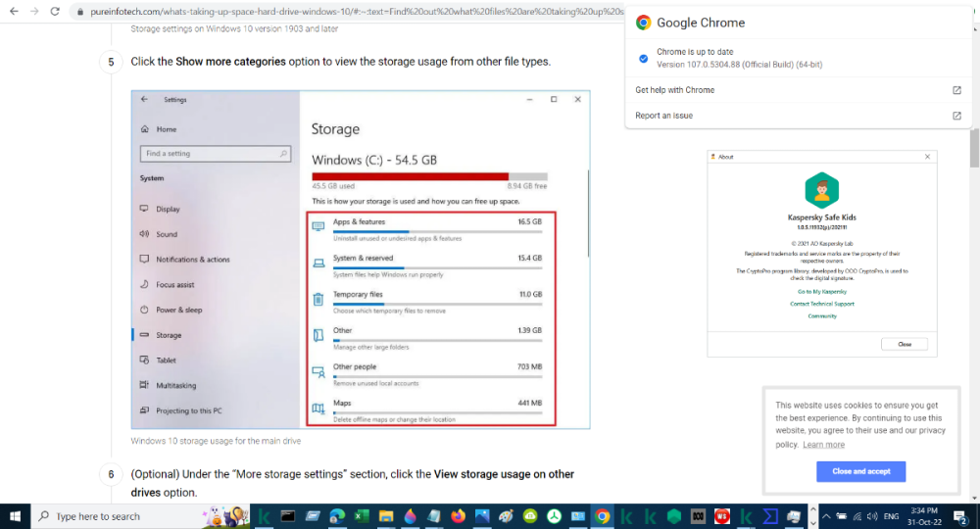Click external link icon beside Get help
This screenshot has width=980, height=529.
pyautogui.click(x=956, y=90)
